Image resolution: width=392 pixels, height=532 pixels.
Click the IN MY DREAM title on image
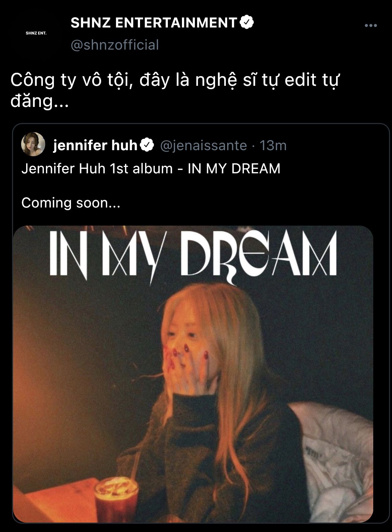pos(193,254)
